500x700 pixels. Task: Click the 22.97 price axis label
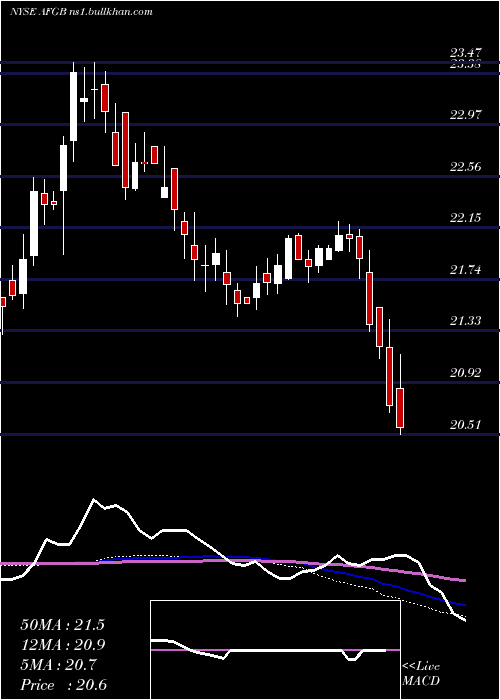pos(466,115)
